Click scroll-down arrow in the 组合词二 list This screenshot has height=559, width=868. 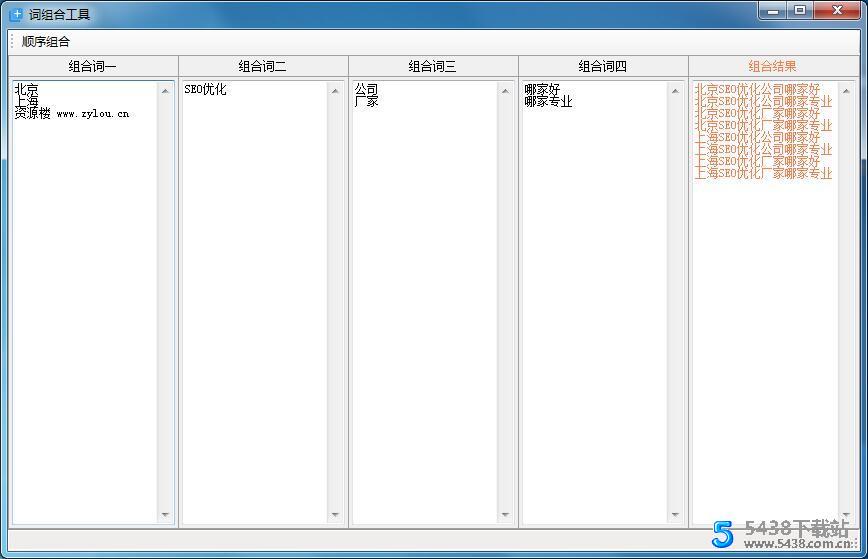pos(335,515)
